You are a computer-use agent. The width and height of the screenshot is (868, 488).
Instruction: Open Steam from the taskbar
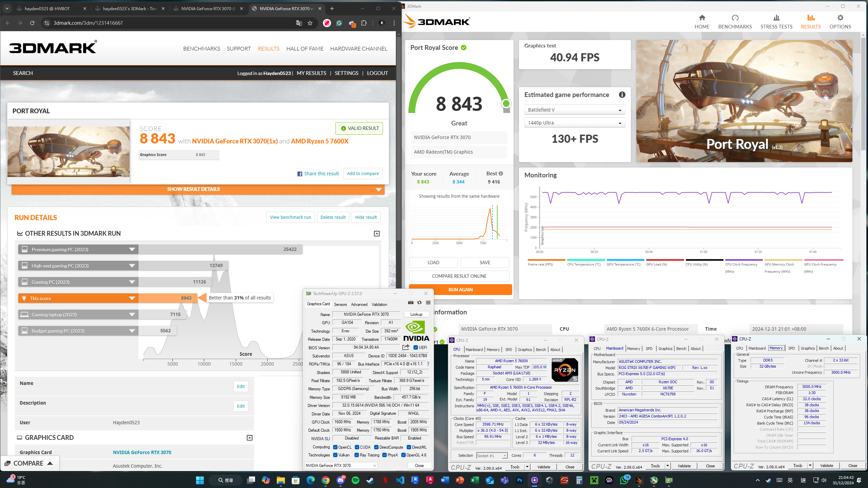[370, 480]
